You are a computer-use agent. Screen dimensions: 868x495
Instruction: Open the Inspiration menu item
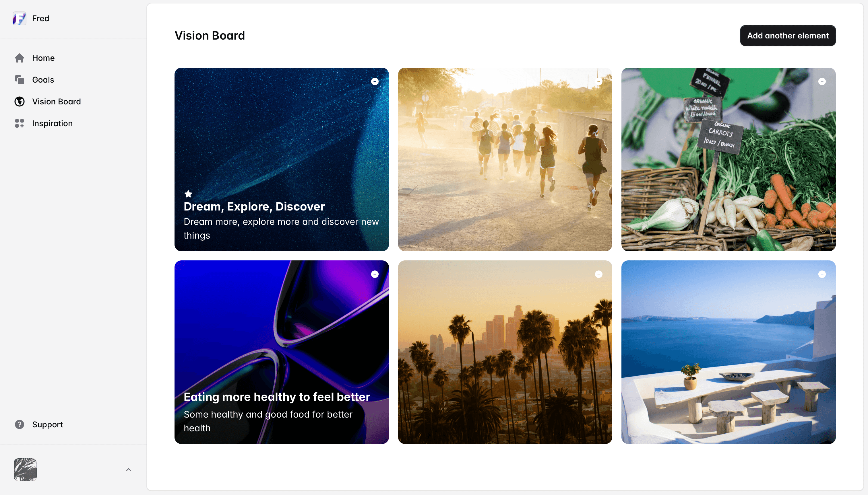coord(53,123)
